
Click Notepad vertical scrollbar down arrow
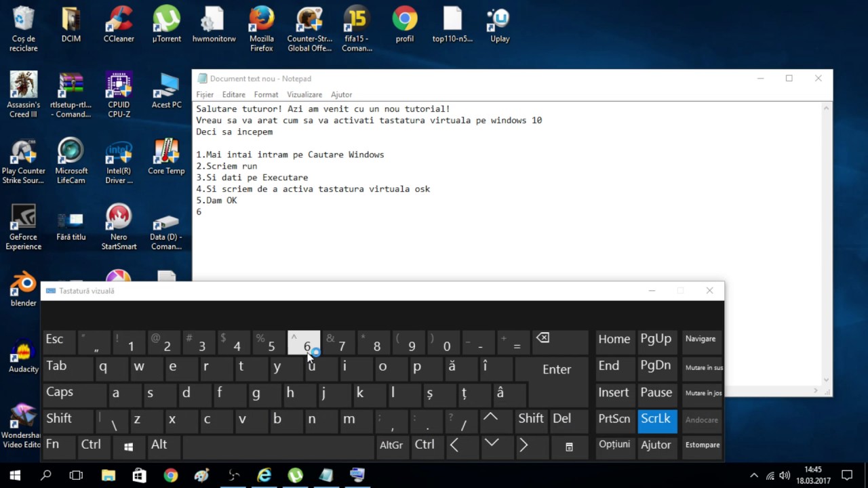827,380
